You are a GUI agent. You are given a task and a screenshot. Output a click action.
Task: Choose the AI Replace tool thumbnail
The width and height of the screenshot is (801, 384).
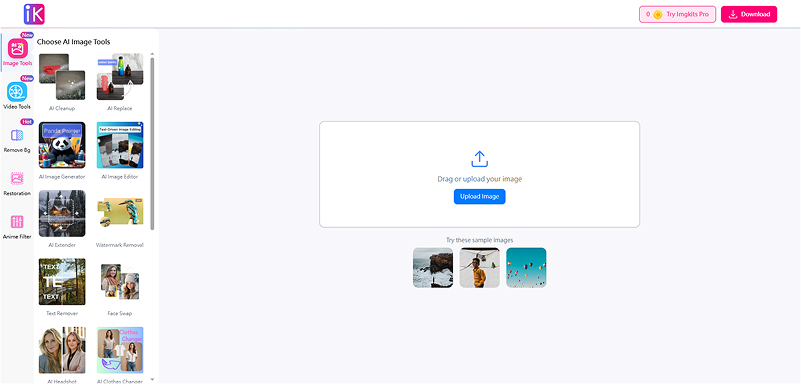pyautogui.click(x=120, y=77)
